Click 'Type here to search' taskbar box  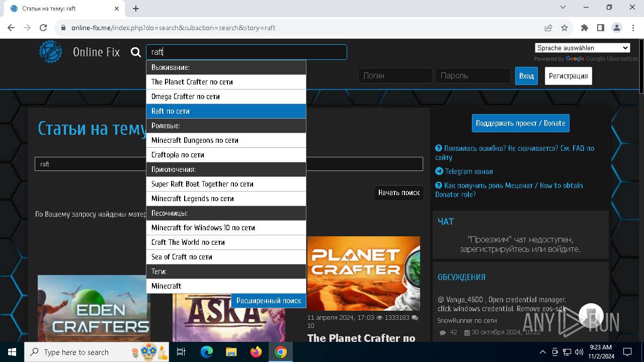[96, 352]
